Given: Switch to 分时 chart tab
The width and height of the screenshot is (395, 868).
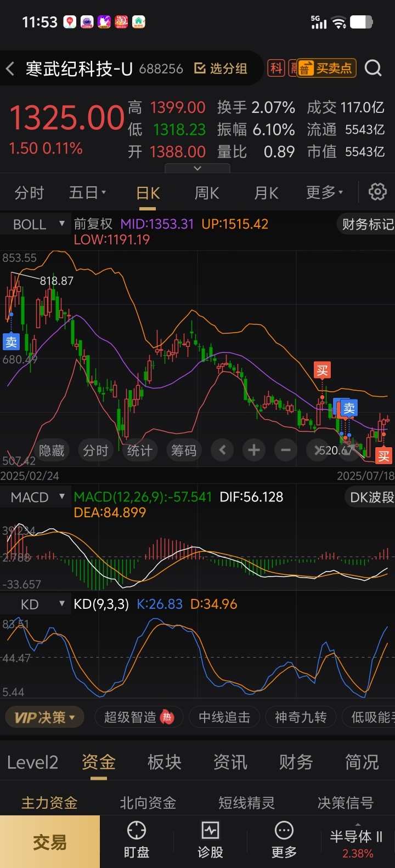Looking at the screenshot, I should 29,193.
